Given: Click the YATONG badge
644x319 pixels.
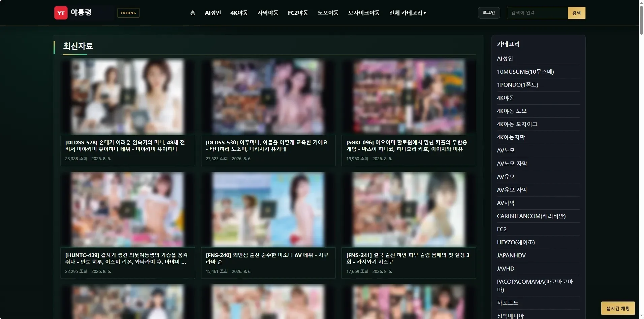Looking at the screenshot, I should coord(128,13).
